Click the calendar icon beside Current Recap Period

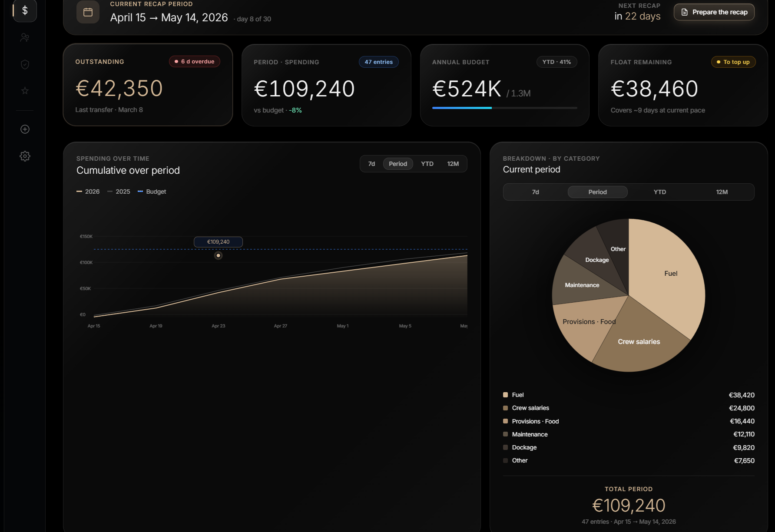click(x=88, y=12)
